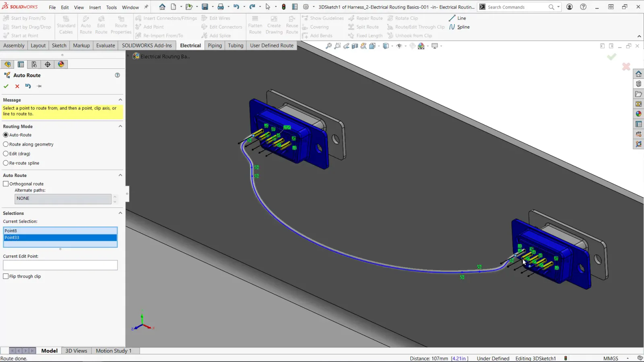Click the New document icon
Screen dimensions: 644x362
click(x=173, y=7)
